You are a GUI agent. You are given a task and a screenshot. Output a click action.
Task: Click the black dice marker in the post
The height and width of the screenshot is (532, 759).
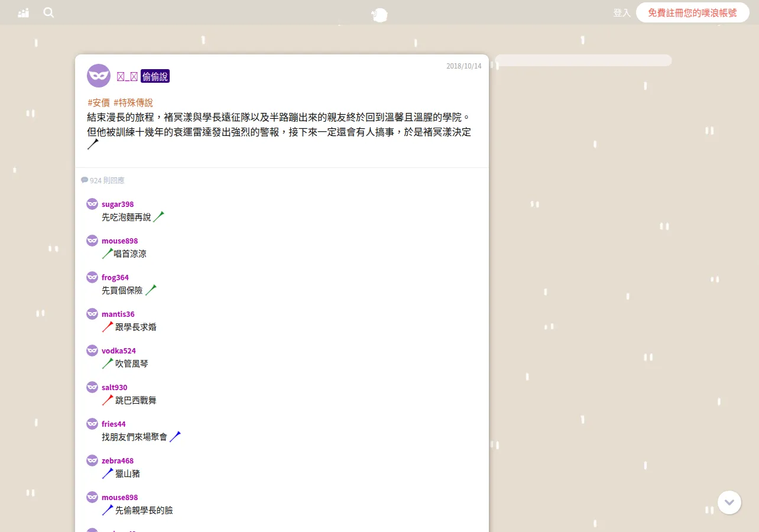tap(93, 144)
